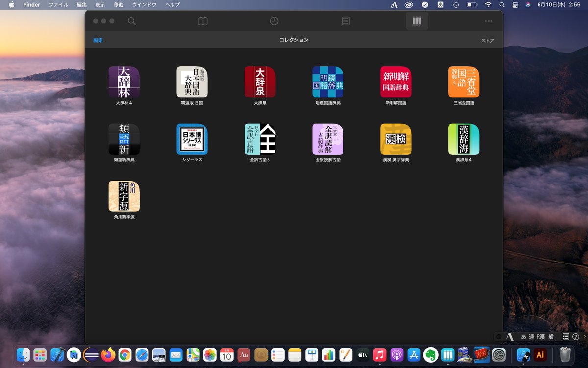
Task: Open Reminders from the Dock
Action: point(278,354)
